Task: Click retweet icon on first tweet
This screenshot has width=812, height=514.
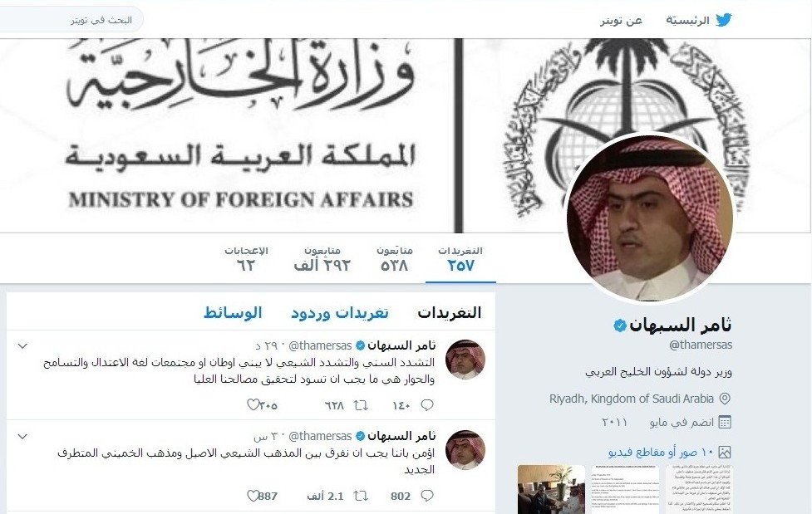Action: (x=361, y=404)
